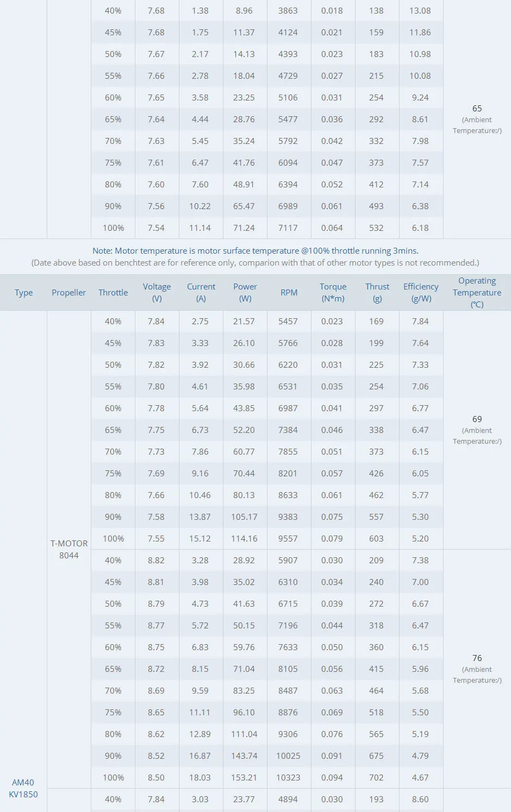Viewport: 511px width, 812px height.
Task: Select the 10323 RPM cell
Action: pyautogui.click(x=288, y=778)
